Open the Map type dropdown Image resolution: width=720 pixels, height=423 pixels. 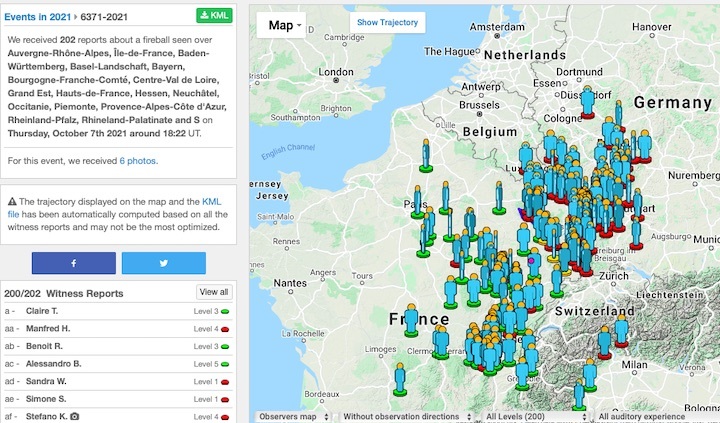tap(281, 25)
